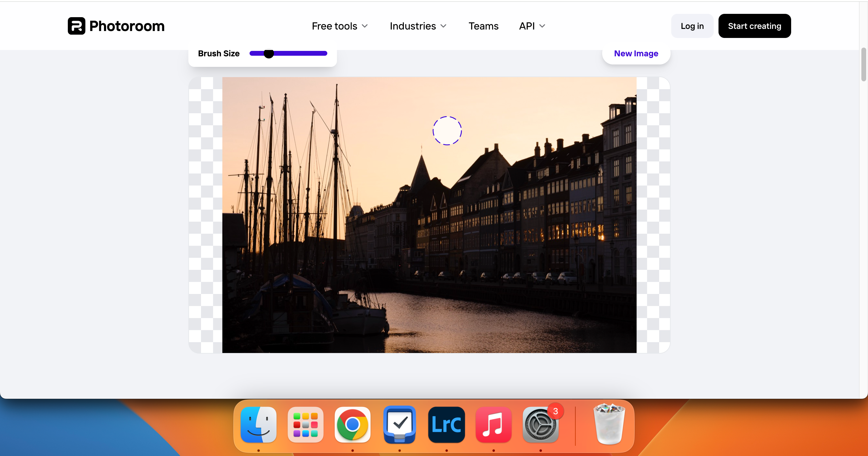This screenshot has width=868, height=456.
Task: Open Music app from the dock
Action: [x=492, y=424]
